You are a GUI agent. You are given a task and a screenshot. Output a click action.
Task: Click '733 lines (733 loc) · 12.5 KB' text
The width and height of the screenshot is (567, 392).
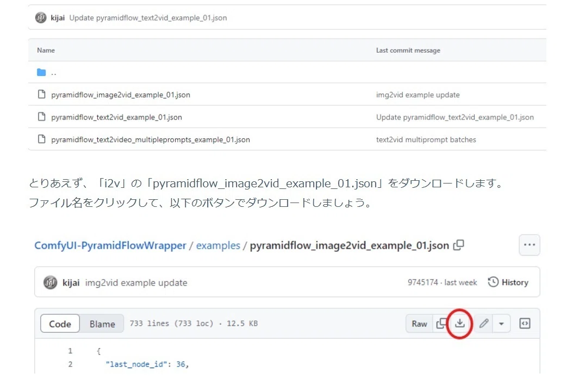[194, 324]
